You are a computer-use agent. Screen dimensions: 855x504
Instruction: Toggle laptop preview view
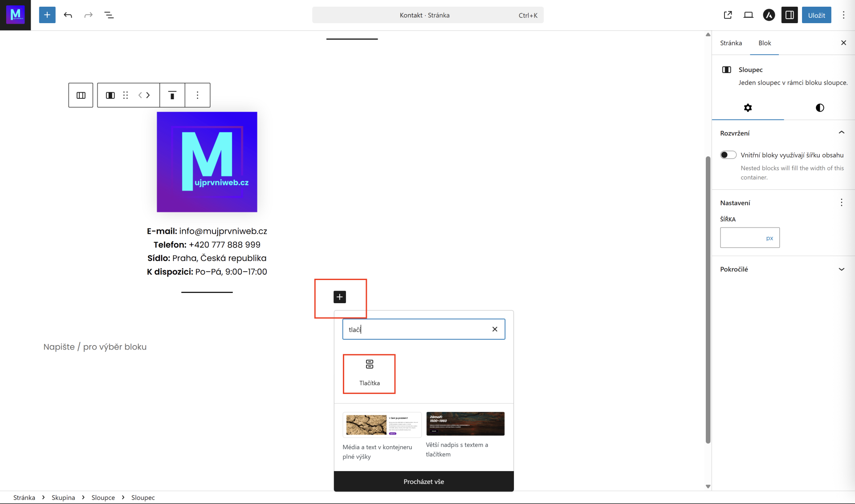pos(748,15)
